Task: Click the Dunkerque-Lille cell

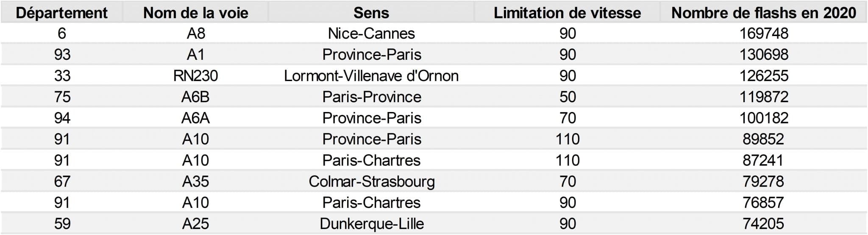Action: coord(371,224)
